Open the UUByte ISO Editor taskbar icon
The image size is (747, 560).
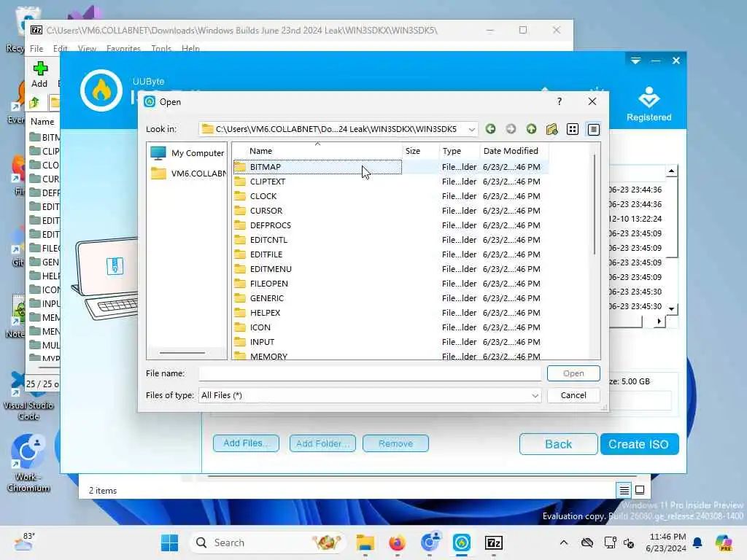462,542
